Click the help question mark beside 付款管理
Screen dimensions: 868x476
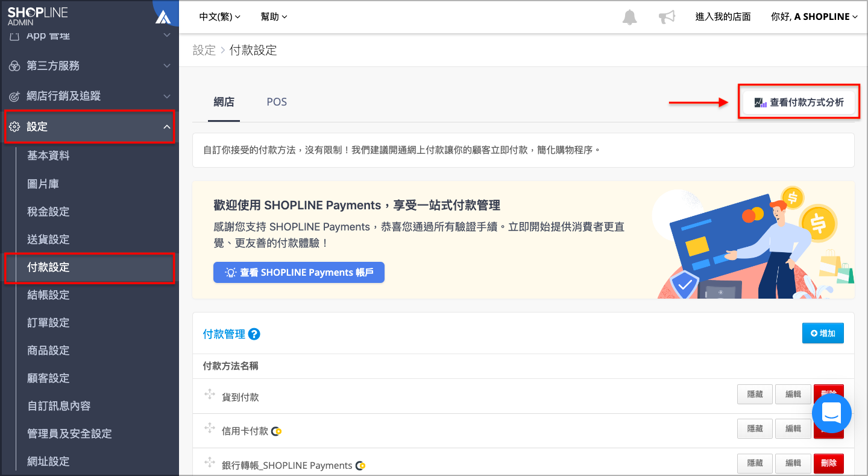click(x=254, y=334)
